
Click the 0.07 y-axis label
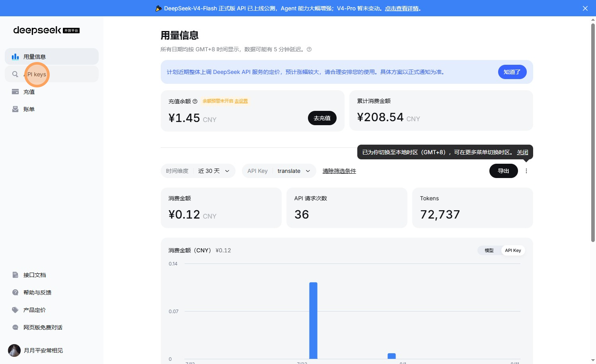pyautogui.click(x=173, y=312)
